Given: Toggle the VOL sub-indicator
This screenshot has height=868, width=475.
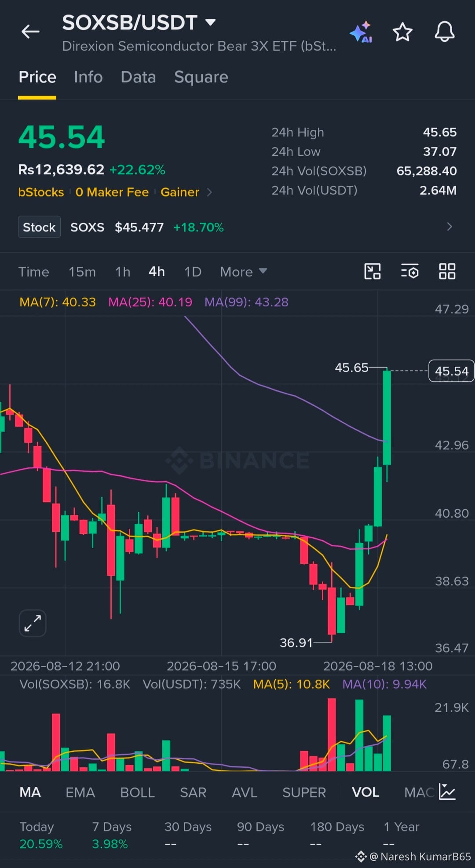Looking at the screenshot, I should point(365,792).
